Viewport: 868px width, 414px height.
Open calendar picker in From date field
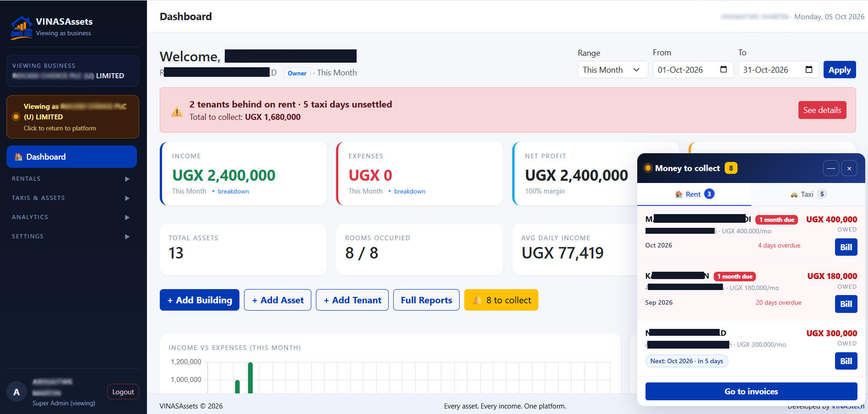[723, 70]
